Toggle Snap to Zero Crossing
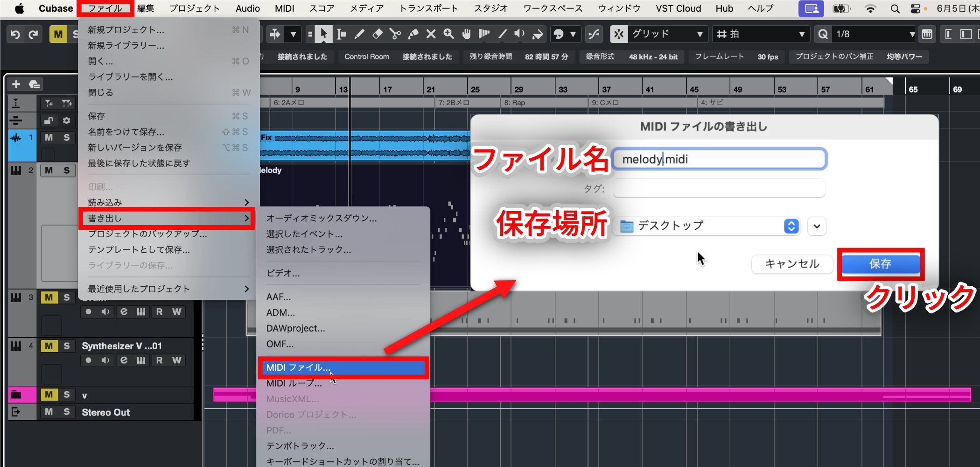 click(594, 34)
